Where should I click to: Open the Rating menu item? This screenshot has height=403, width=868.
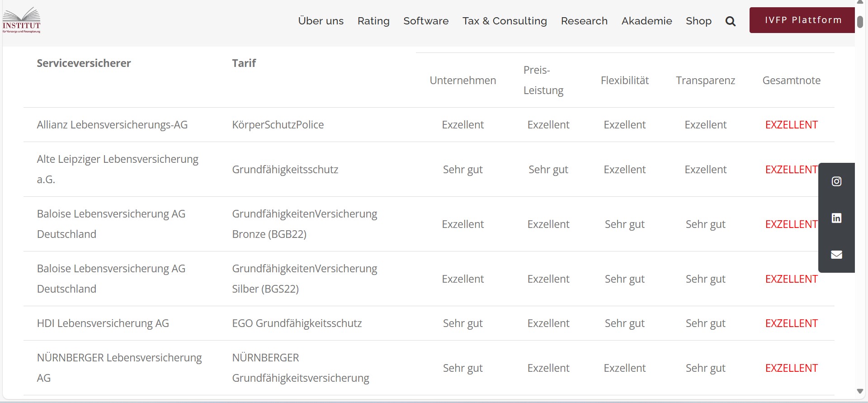click(373, 21)
